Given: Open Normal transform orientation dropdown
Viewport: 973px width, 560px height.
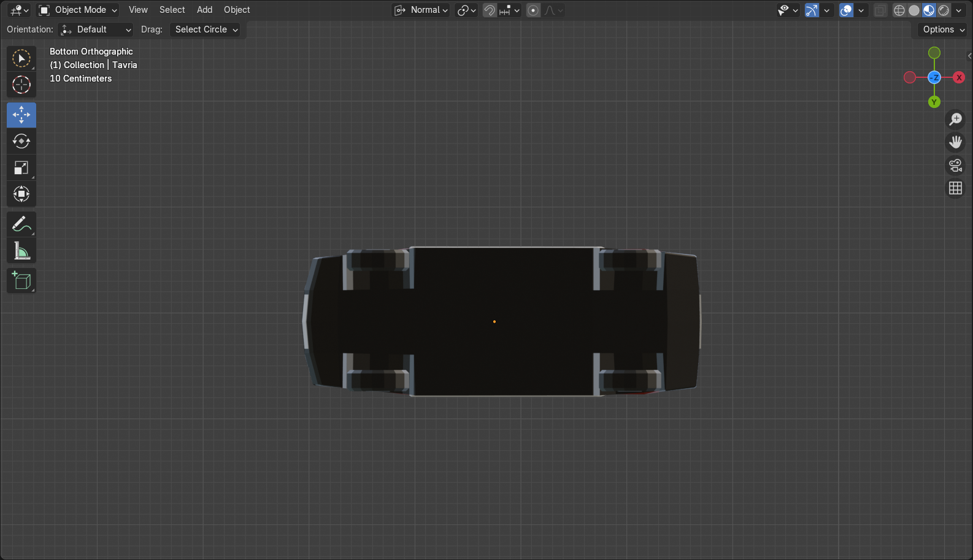Looking at the screenshot, I should tap(421, 10).
